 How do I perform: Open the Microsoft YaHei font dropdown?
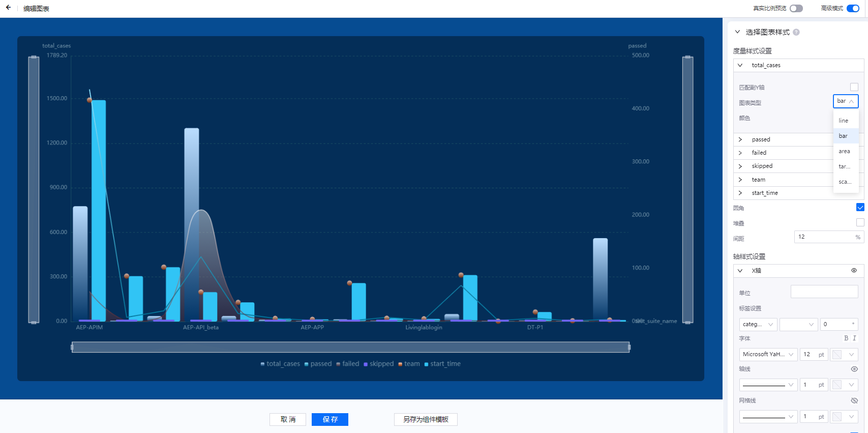tap(768, 354)
